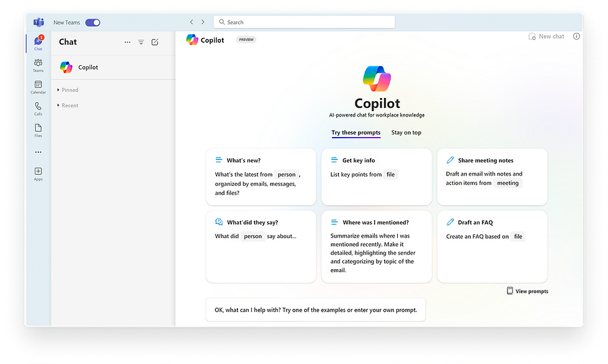Click the What did they say chat icon

tap(218, 222)
